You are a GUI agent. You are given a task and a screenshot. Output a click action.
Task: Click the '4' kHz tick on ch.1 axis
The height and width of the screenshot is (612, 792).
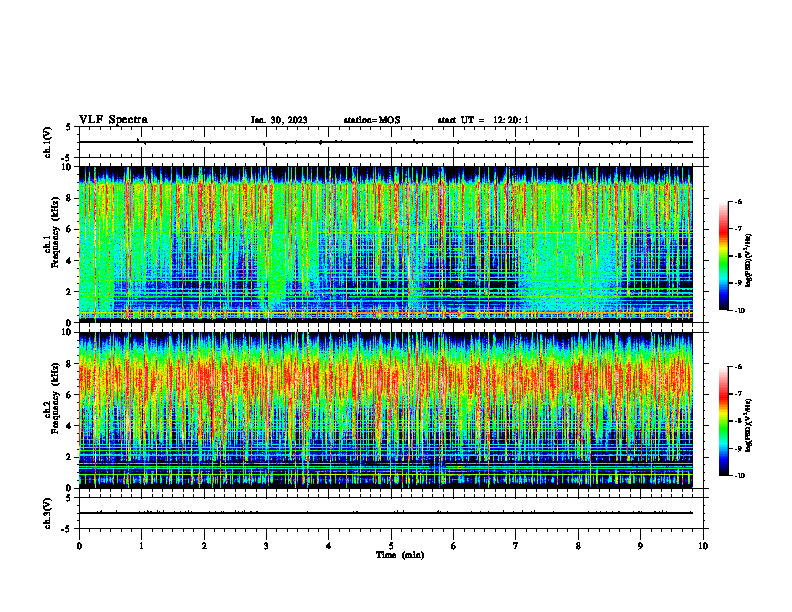tap(70, 261)
